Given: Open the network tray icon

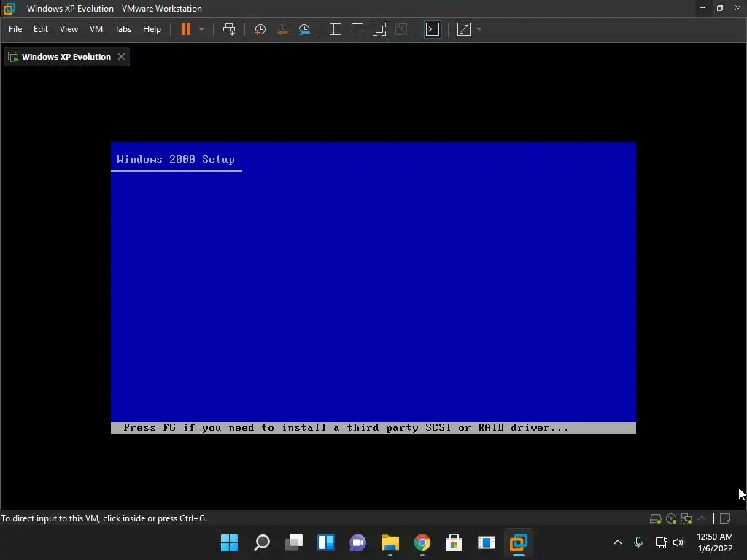Looking at the screenshot, I should [661, 542].
